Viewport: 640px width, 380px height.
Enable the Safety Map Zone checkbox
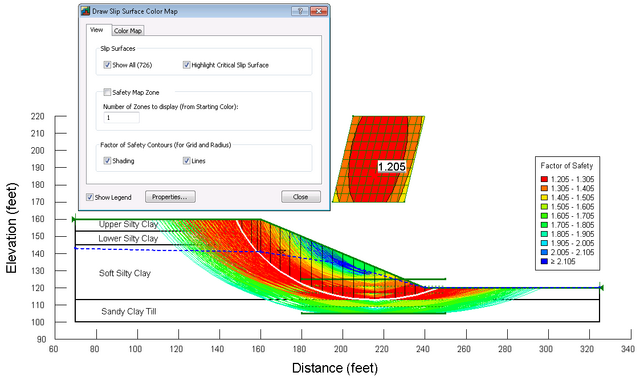(x=107, y=92)
